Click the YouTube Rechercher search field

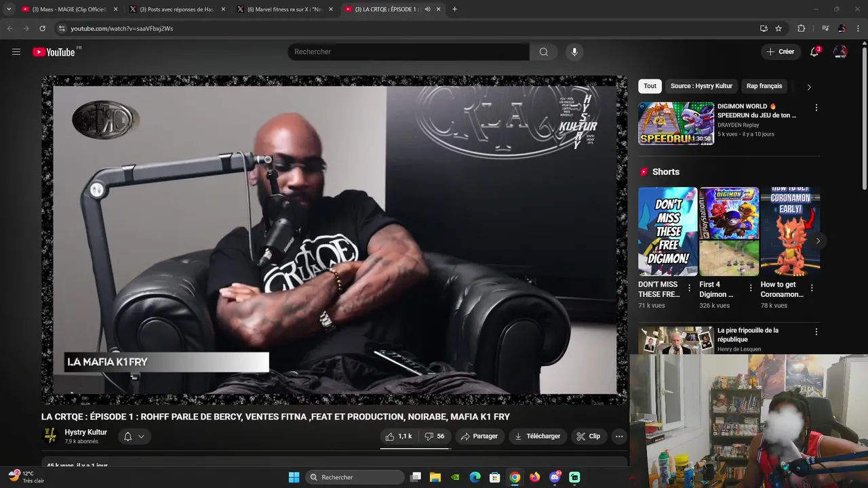[409, 52]
